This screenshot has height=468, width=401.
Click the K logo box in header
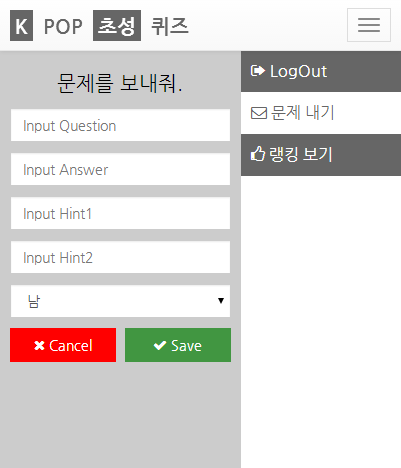coord(21,26)
